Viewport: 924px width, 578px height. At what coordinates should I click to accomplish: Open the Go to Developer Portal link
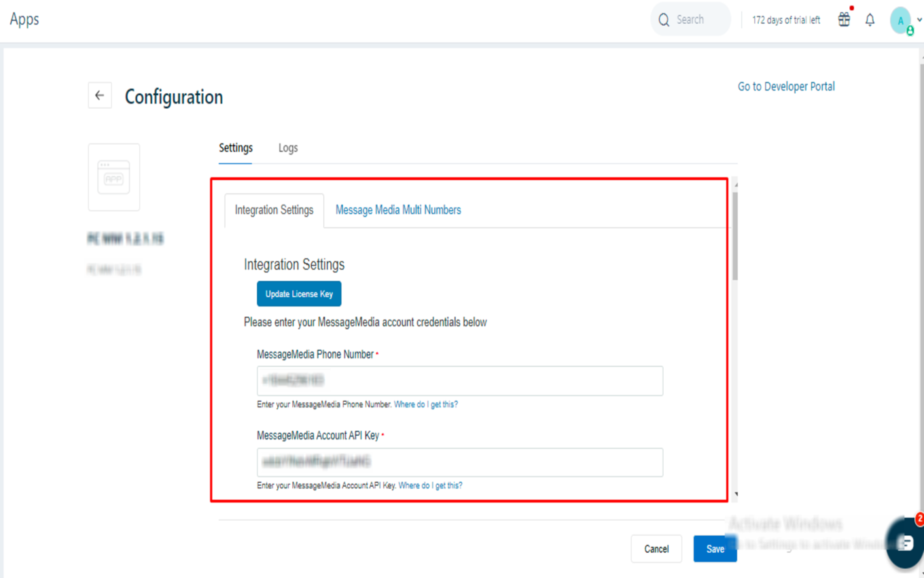click(786, 86)
